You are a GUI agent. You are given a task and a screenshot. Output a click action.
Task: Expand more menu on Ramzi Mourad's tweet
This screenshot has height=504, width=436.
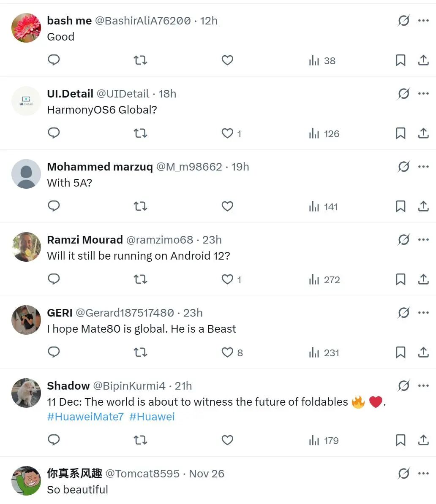tap(423, 239)
